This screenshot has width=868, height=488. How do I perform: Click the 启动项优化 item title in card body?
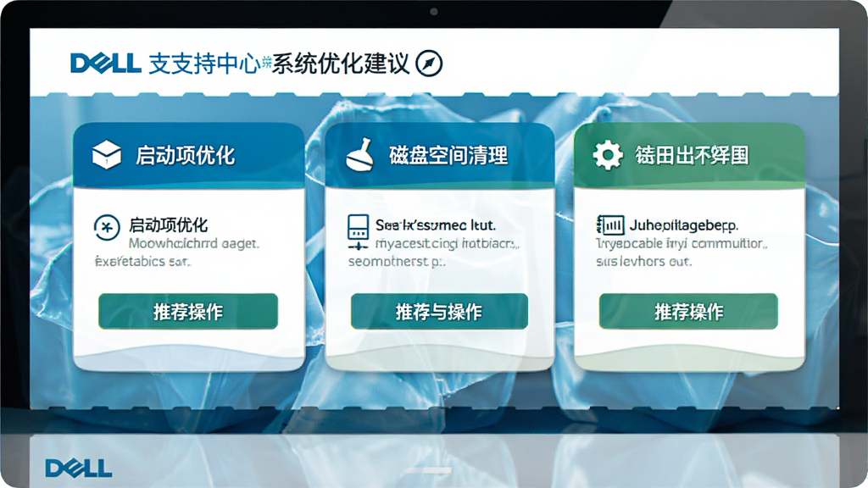[169, 225]
